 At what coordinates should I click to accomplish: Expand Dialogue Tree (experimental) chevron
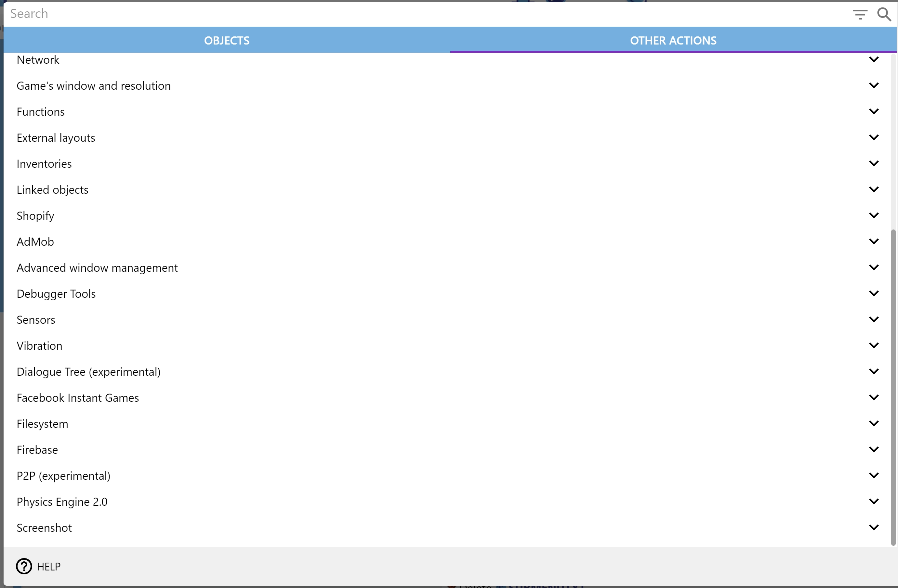[x=874, y=372]
